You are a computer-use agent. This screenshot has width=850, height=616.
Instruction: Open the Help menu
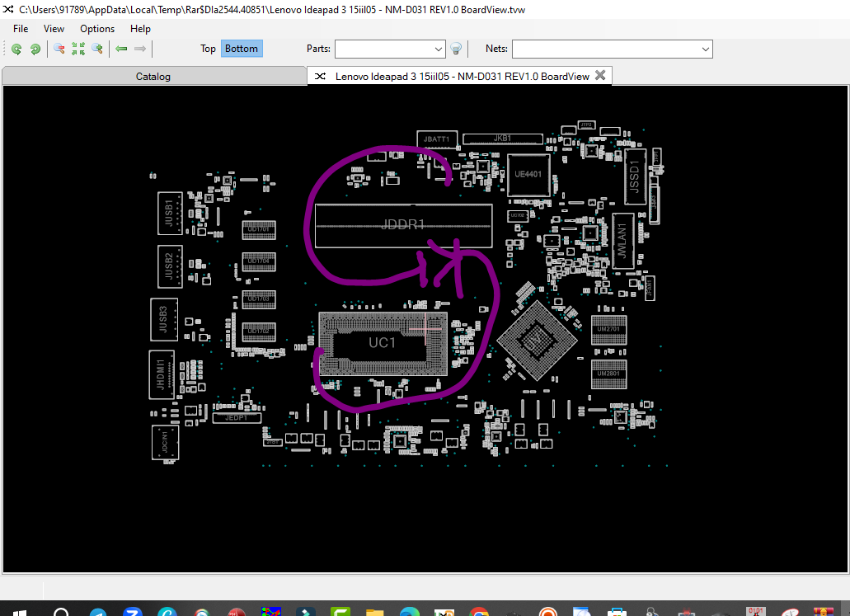point(140,29)
